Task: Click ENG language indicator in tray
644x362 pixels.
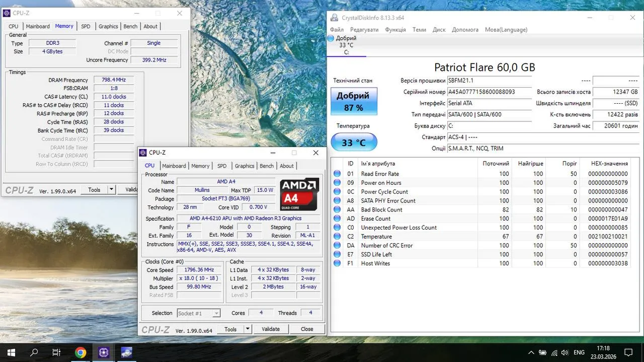Action: (579, 352)
